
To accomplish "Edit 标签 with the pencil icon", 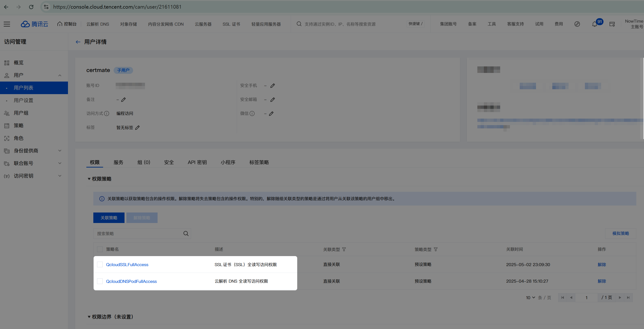I will point(138,128).
